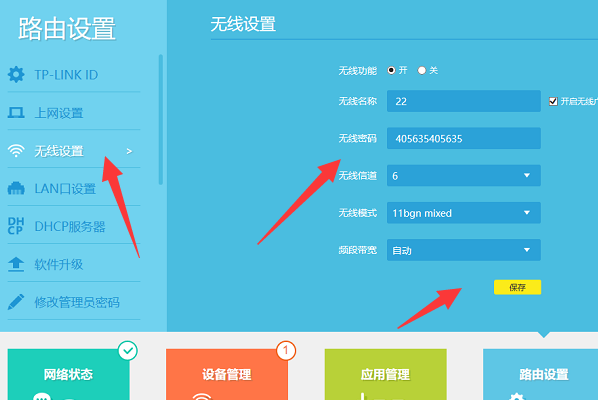Select the 关 radio button for 无线功能
Image resolution: width=598 pixels, height=400 pixels.
tap(421, 70)
